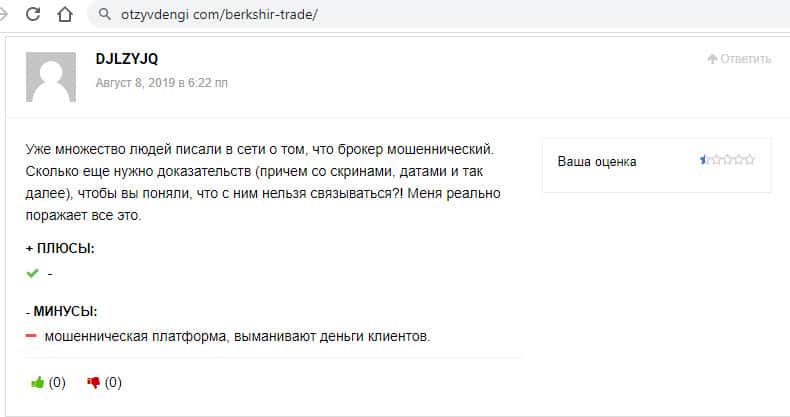Click the thumbs-up like icon
Screen dimensions: 790x417
click(x=38, y=382)
